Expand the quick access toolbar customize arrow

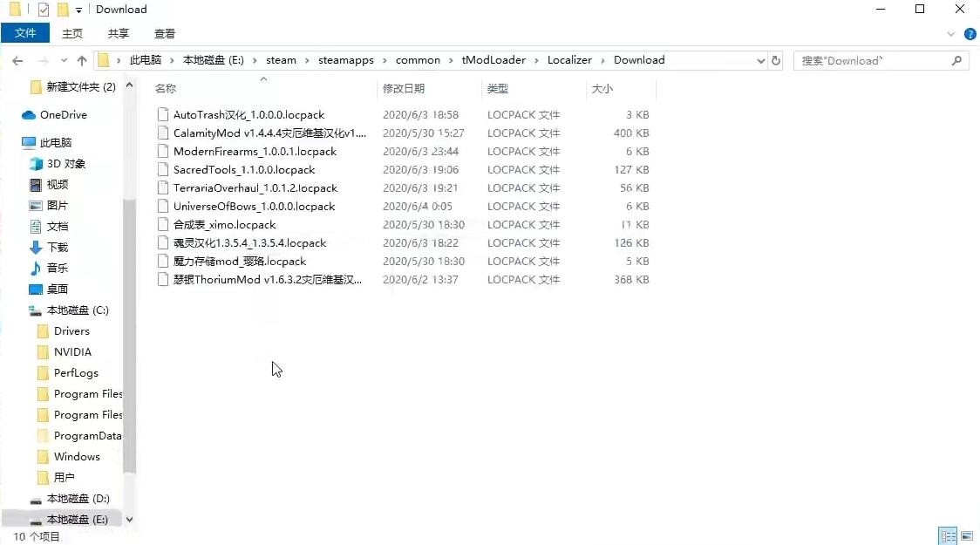coord(78,10)
